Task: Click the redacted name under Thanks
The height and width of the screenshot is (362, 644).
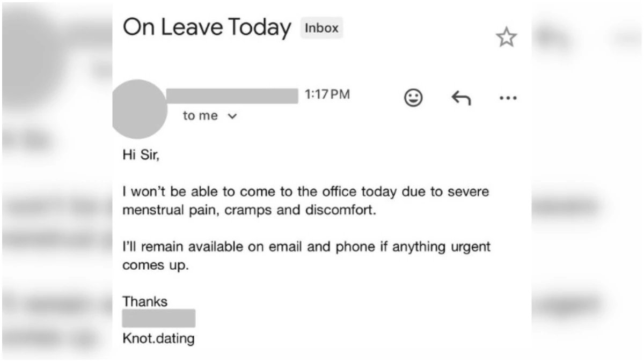Action: [x=159, y=318]
